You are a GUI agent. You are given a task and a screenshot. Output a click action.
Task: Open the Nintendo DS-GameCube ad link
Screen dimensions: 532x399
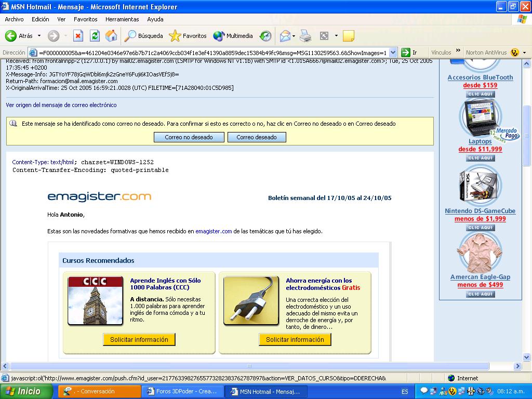pos(480,211)
